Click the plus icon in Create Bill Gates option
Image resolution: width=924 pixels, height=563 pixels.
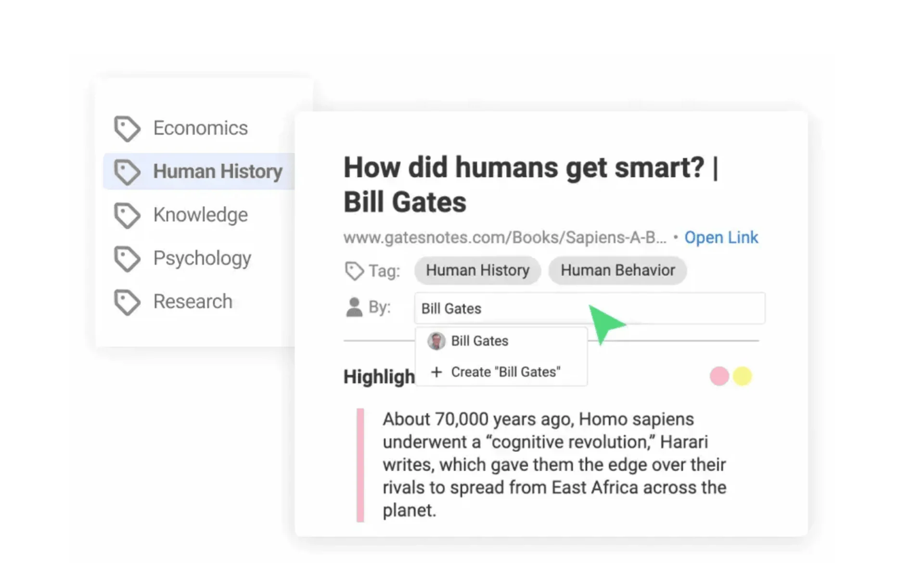437,371
